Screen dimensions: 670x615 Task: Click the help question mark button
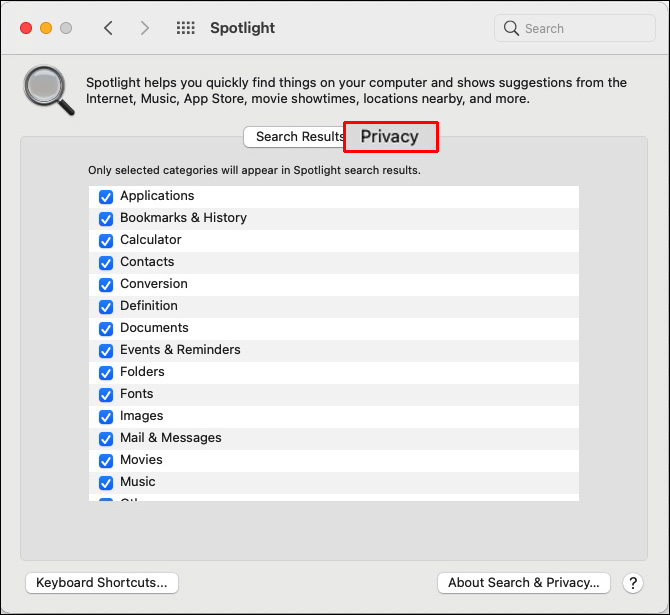(x=632, y=583)
